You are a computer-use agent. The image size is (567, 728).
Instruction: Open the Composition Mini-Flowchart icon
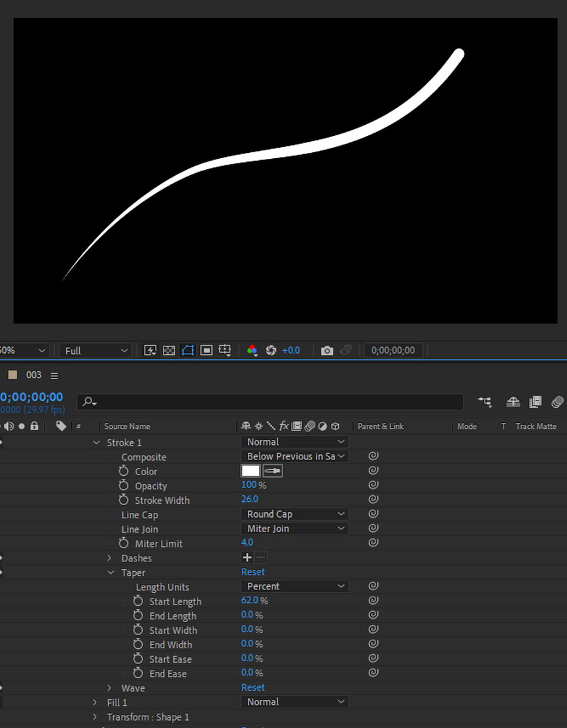[485, 402]
